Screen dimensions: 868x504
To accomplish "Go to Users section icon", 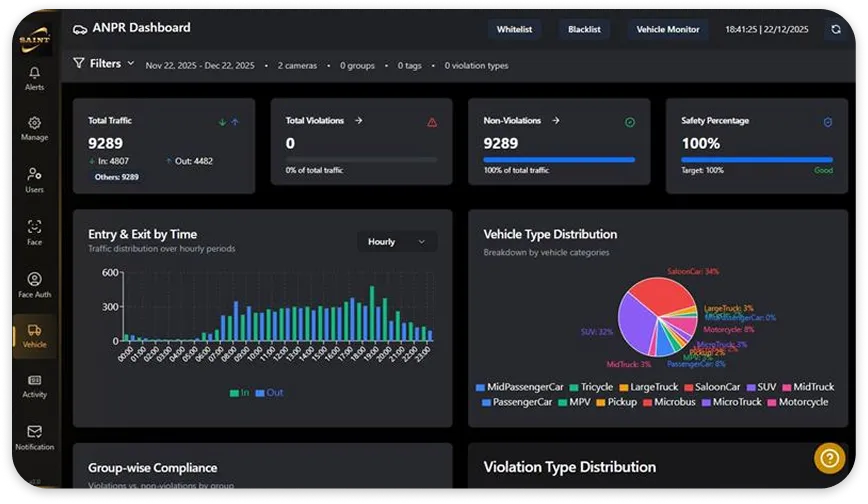I will pos(34,175).
